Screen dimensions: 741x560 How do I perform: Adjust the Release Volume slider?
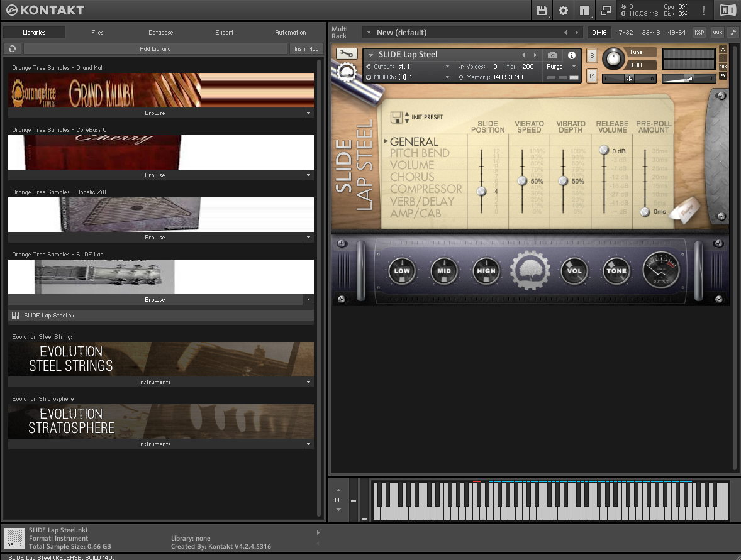click(604, 150)
